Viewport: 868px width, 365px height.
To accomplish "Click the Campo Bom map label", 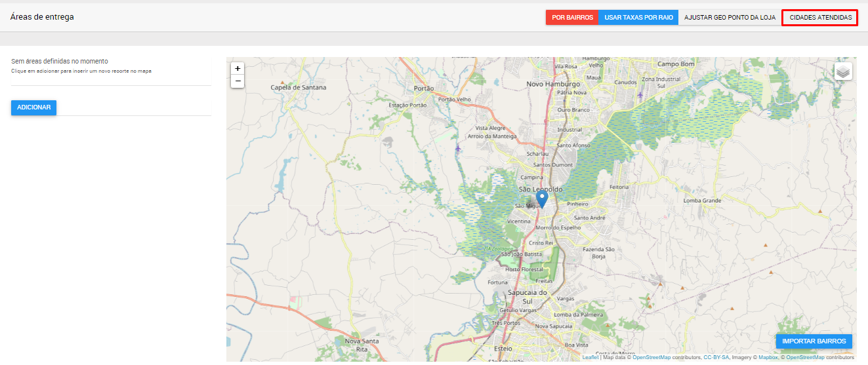I will 676,64.
